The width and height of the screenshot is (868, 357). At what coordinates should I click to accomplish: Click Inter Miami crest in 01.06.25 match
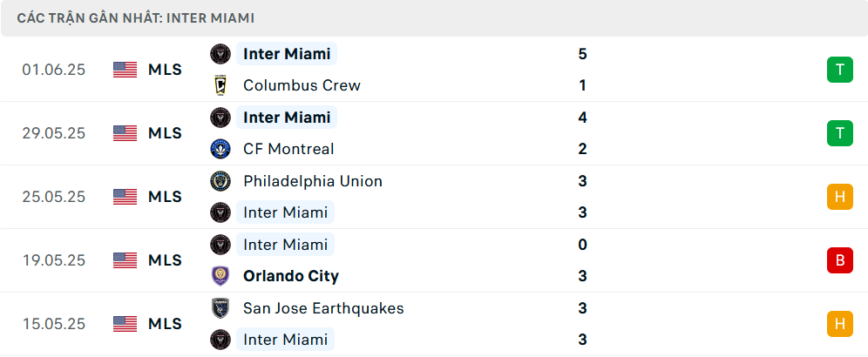(220, 54)
